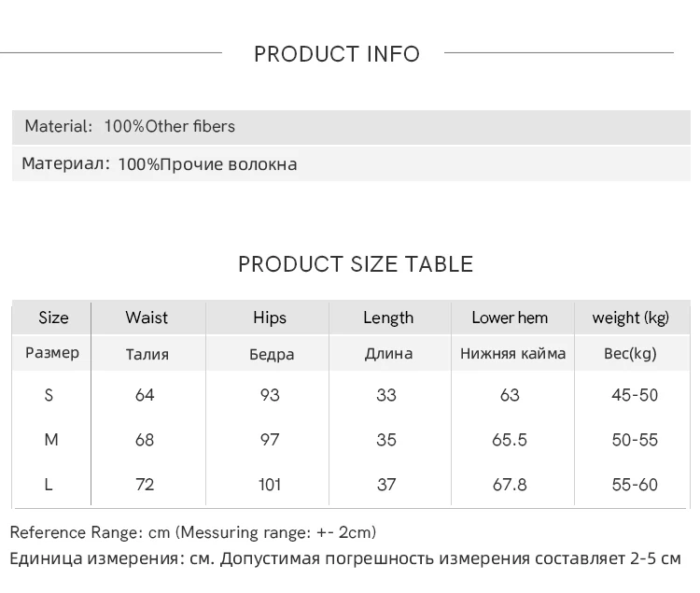Click hips value 101 for size L
Image resolution: width=700 pixels, height=593 pixels.
(x=270, y=485)
